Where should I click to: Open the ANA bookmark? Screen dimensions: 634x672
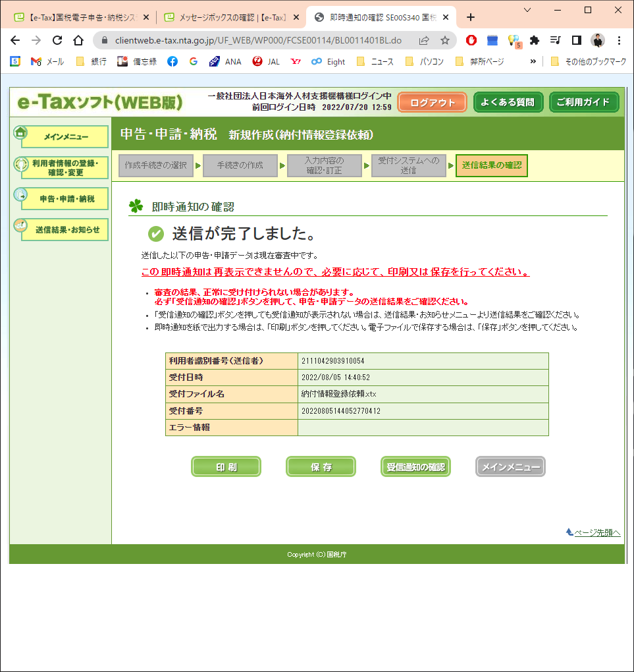[x=225, y=62]
